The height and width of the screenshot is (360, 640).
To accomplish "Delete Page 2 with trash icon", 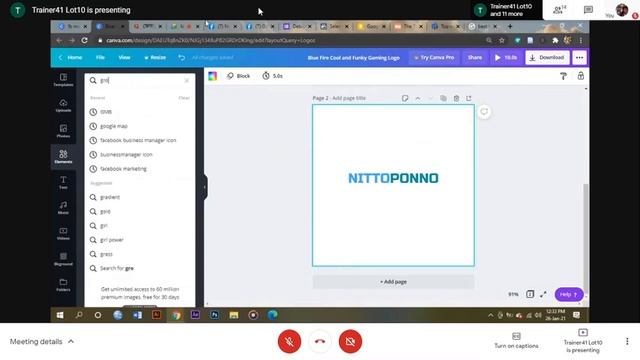I will coord(456,98).
